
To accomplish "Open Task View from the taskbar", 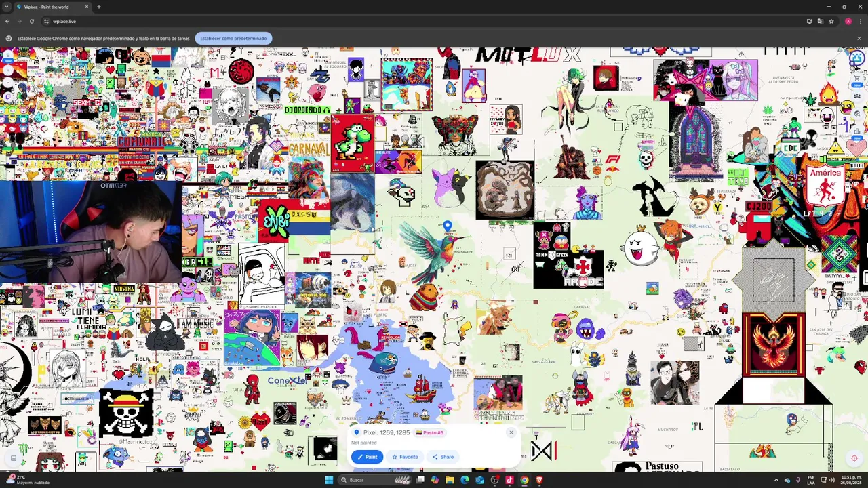I will point(420,480).
